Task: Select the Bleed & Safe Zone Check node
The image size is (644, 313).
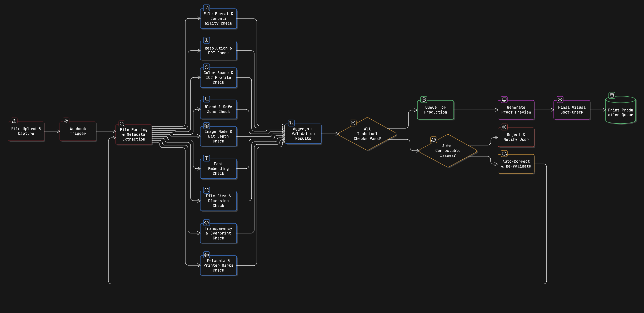Action: pyautogui.click(x=218, y=109)
